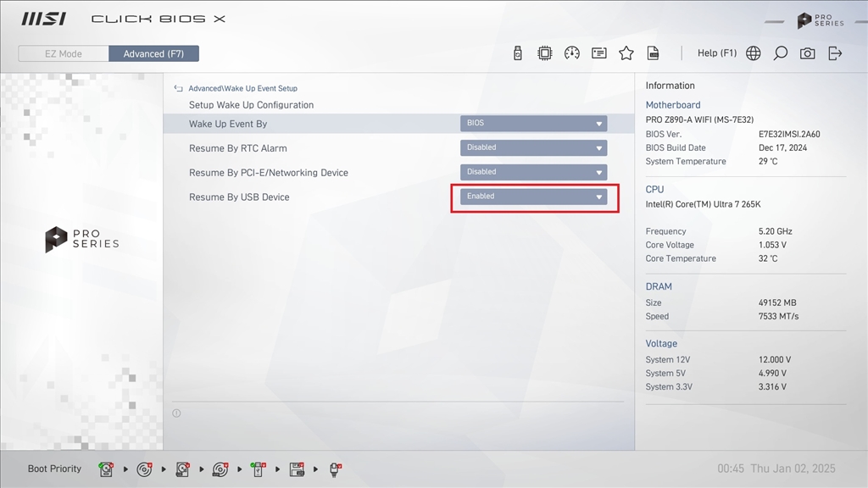
Task: Click the 3.316 V System 3.3V value
Action: click(773, 386)
